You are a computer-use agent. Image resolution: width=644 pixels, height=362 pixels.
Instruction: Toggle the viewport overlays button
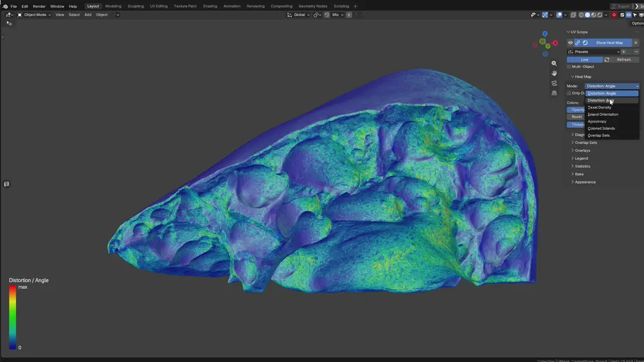[x=559, y=15]
